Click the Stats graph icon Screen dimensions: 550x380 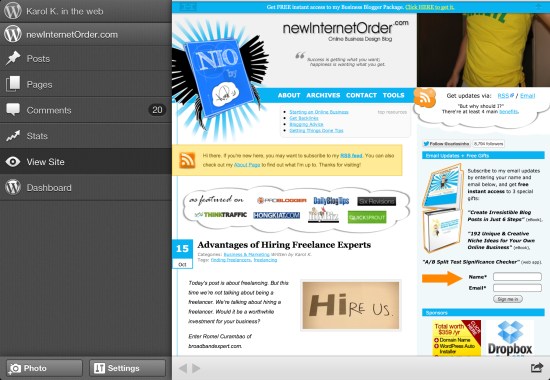coord(13,136)
